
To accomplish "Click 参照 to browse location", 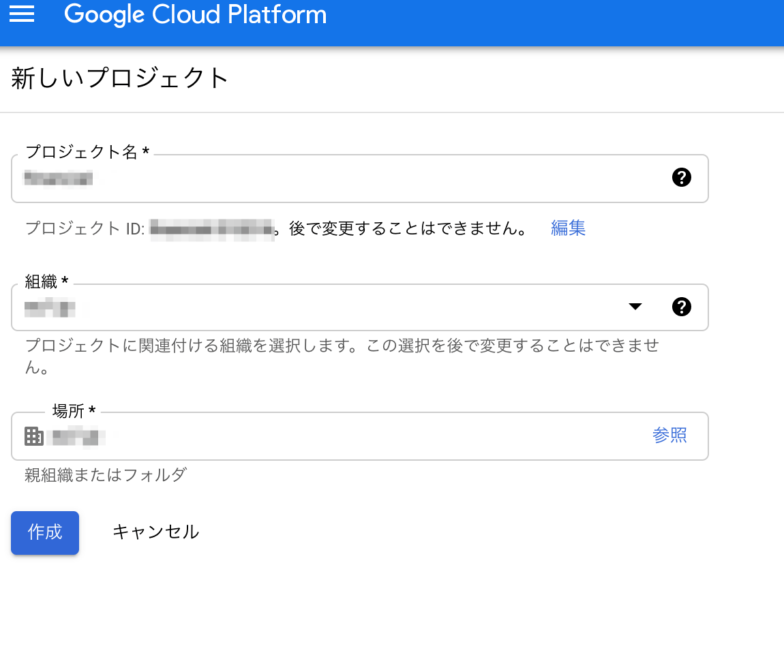I will pos(669,435).
